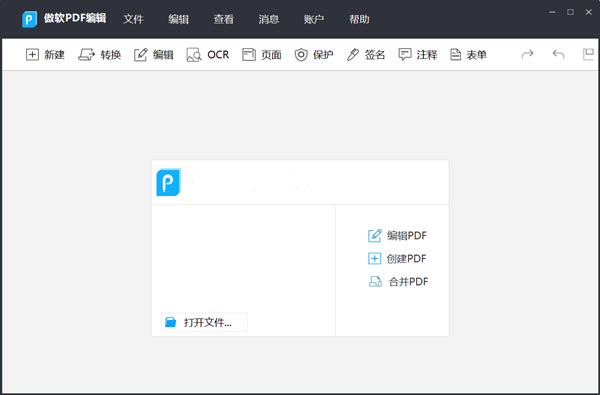
Task: Click the 表单 form icon
Action: pos(455,55)
